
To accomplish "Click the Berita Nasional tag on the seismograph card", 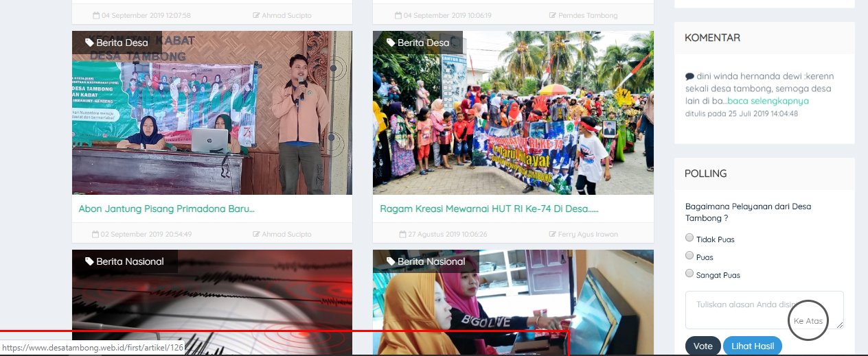I will (x=125, y=261).
